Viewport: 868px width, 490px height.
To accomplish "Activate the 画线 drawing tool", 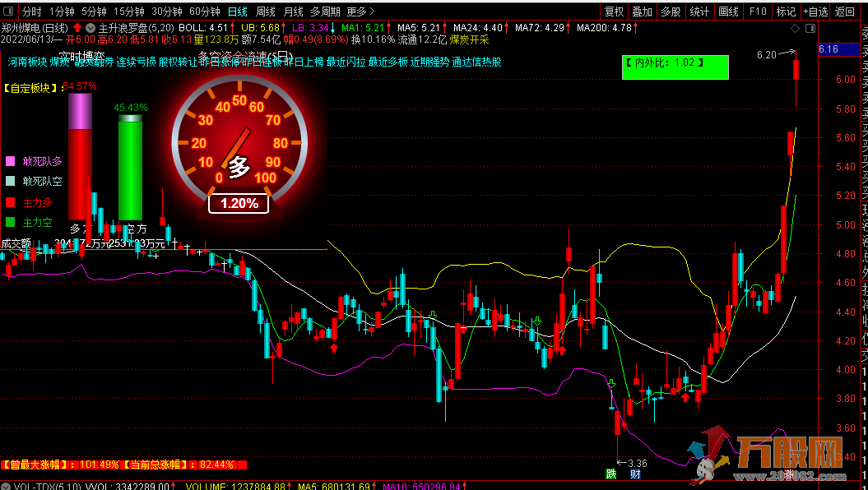I will [x=728, y=11].
